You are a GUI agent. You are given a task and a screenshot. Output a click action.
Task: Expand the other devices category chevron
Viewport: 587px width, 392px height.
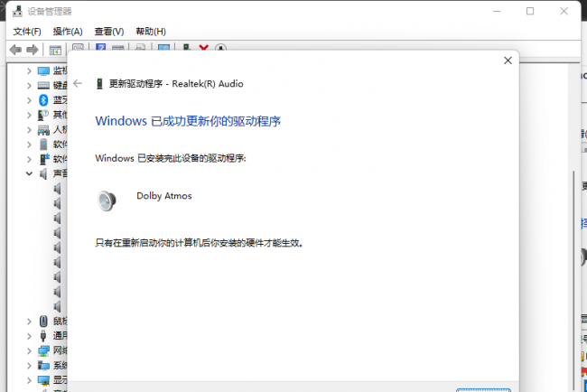pos(29,115)
